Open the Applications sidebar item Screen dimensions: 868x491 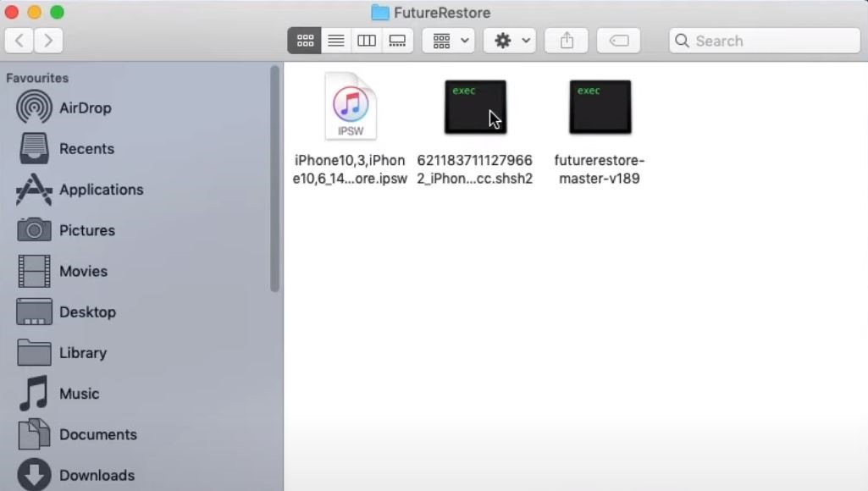[102, 190]
